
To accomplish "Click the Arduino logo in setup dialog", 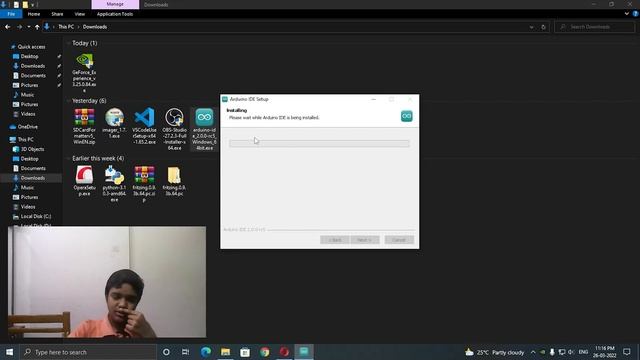I will point(407,116).
